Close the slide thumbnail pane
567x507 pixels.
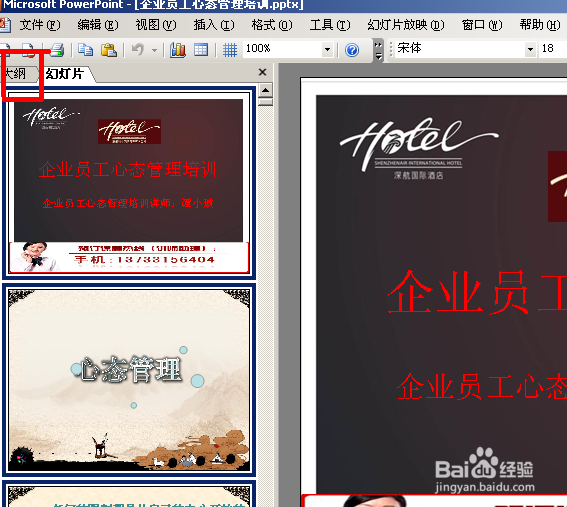point(263,72)
